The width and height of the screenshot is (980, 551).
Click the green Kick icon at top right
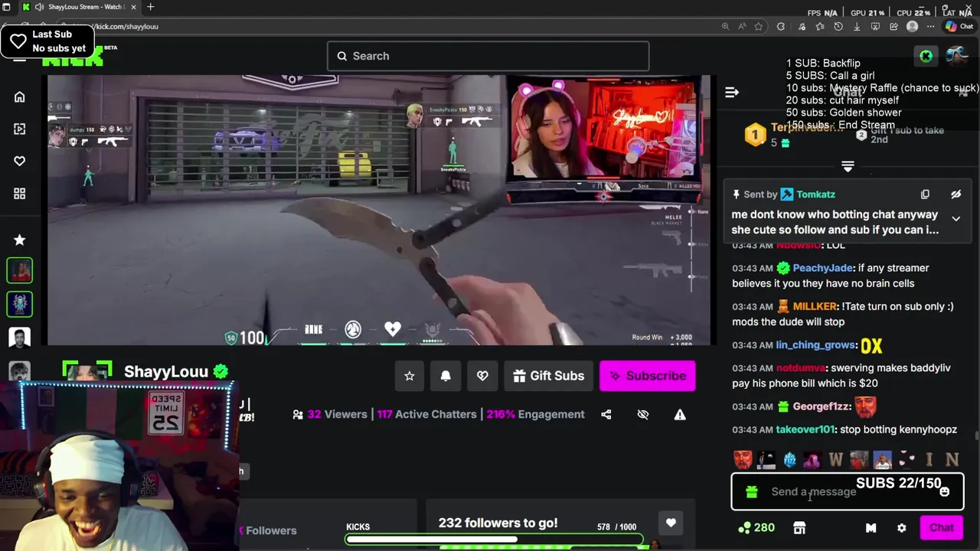[x=926, y=56]
